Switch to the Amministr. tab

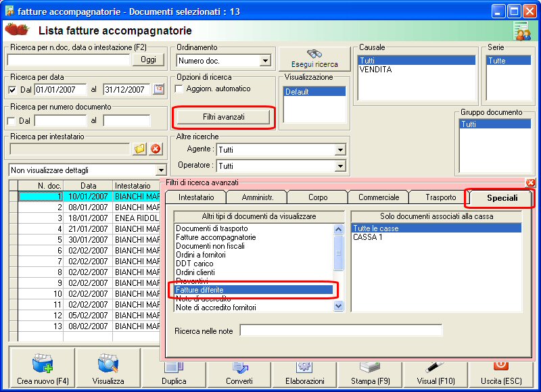pos(258,197)
